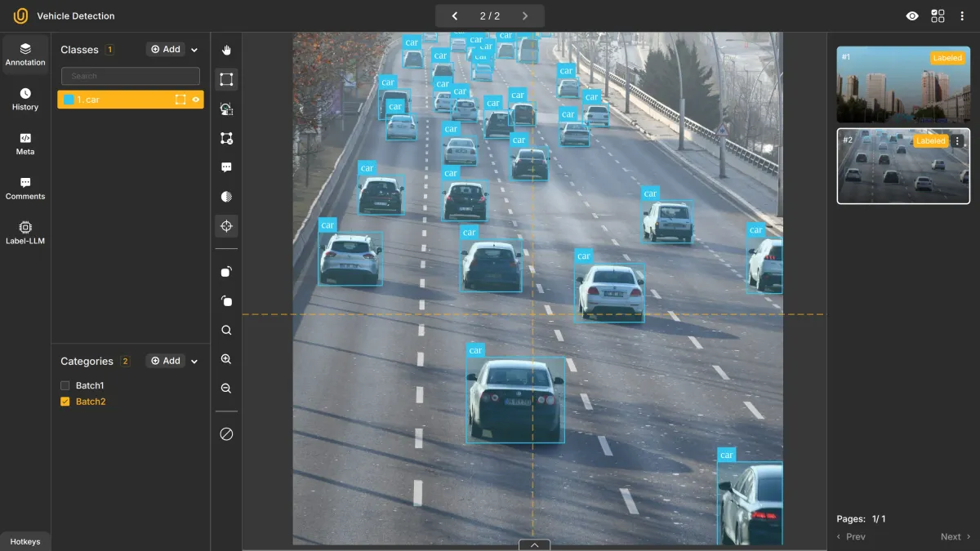Open the Hotkeys panel button
Viewport: 980px width, 551px height.
(25, 542)
